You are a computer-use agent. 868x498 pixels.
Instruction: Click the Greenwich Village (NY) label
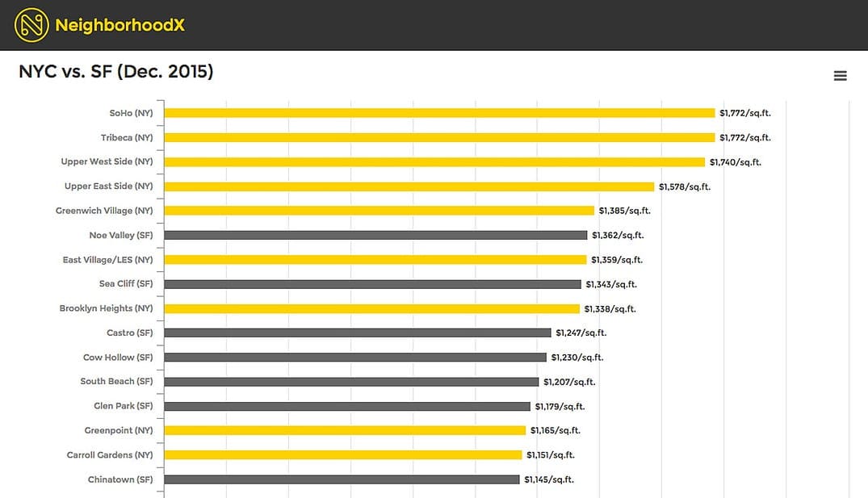[104, 211]
